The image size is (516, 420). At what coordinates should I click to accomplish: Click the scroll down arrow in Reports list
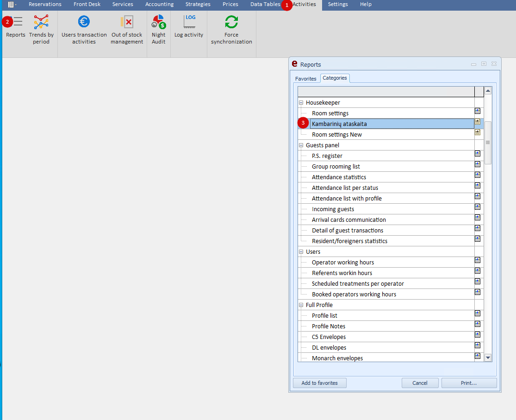coord(488,357)
